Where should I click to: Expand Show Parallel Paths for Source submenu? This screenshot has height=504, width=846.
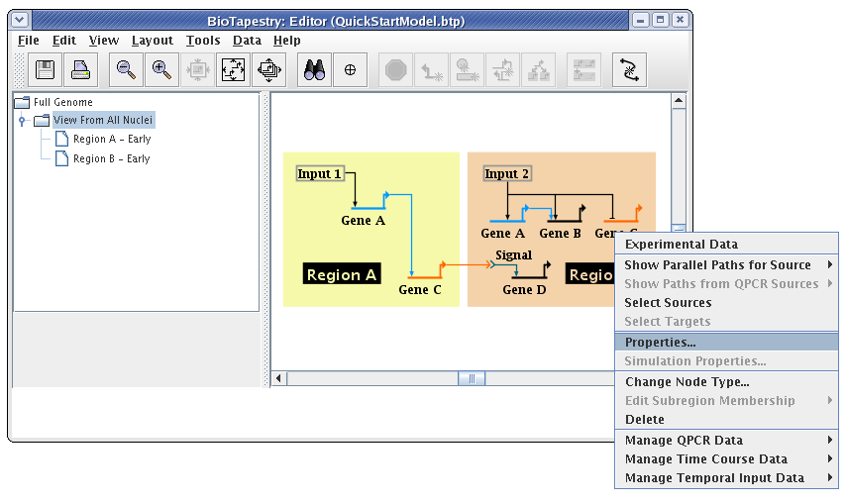point(726,265)
